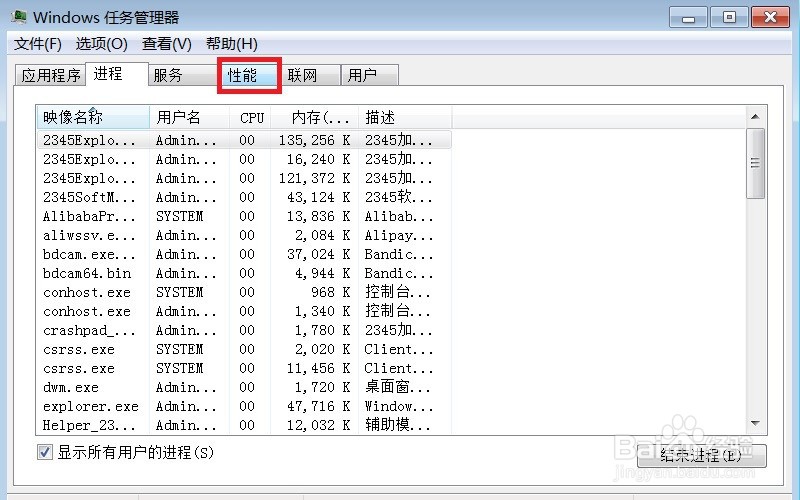
Task: Select csrss.exe row with 11,456 K memory
Action: tap(244, 368)
